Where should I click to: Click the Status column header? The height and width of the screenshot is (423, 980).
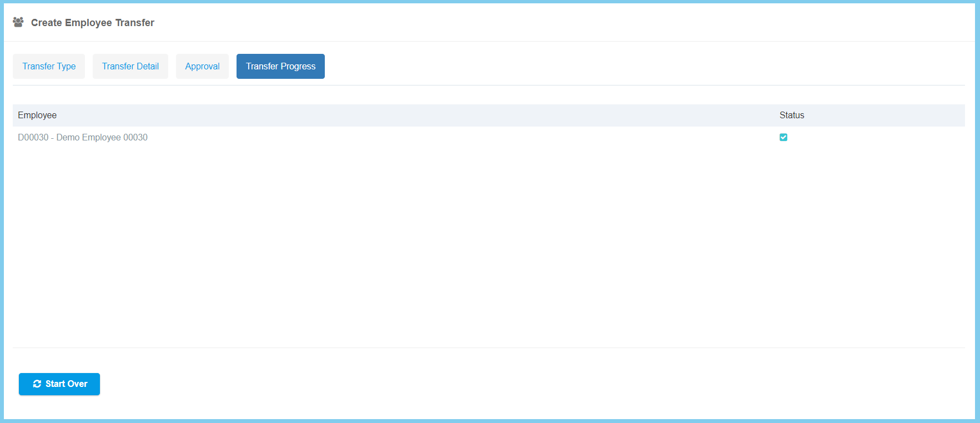pos(792,115)
